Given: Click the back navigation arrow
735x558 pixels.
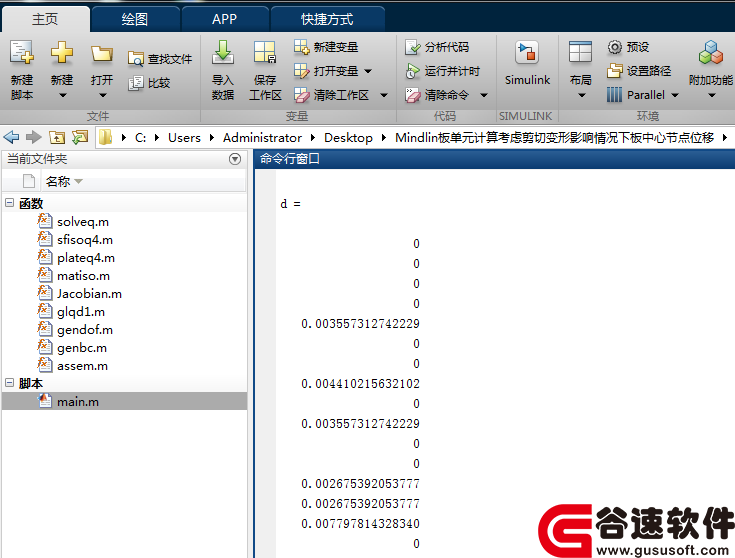Looking at the screenshot, I should tap(11, 137).
